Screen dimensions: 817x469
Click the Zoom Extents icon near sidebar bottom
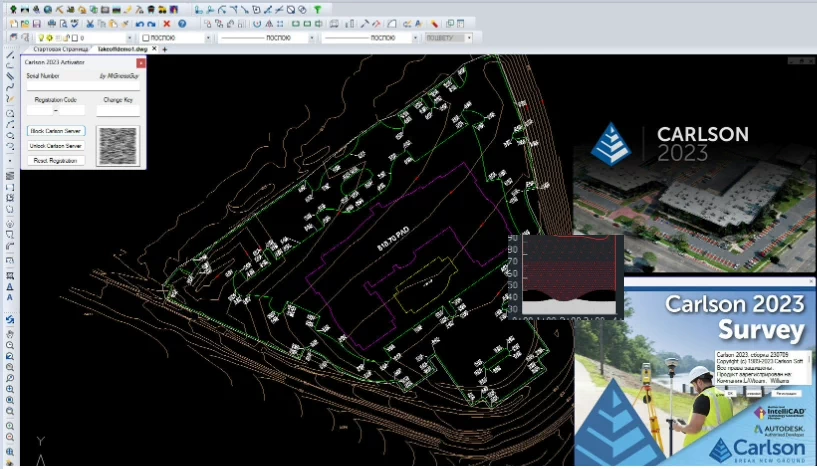(x=10, y=452)
